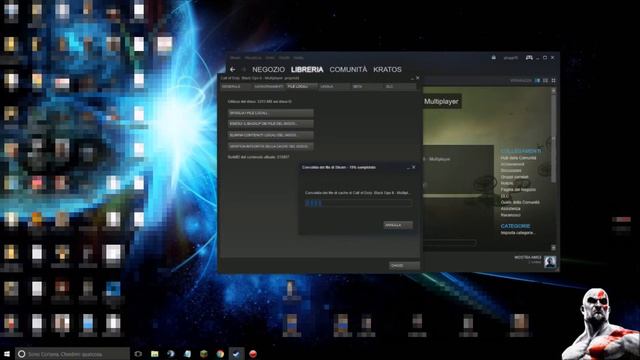Select the detail view icon in the library
The height and width of the screenshot is (360, 640).
pos(538,80)
